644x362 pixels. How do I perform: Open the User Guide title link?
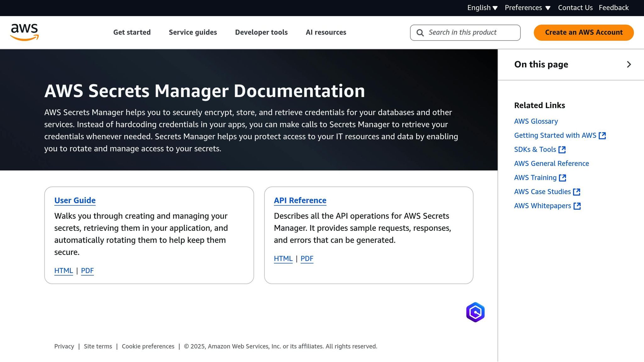pos(75,200)
